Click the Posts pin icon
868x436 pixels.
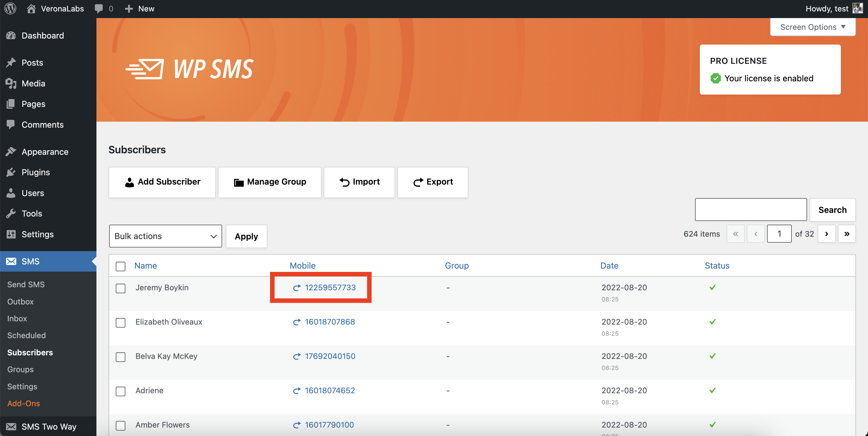(11, 63)
